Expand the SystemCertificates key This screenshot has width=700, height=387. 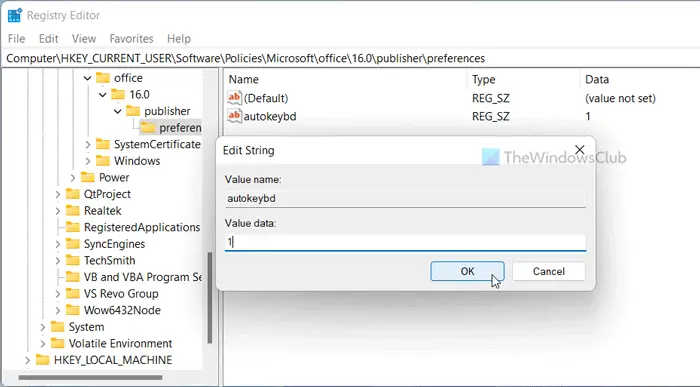pos(88,144)
